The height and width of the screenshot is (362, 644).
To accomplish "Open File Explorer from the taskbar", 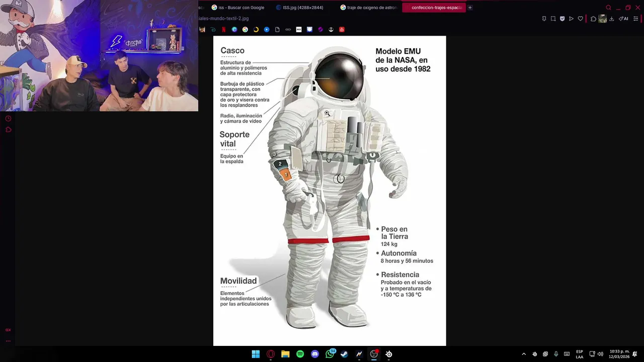I will point(285,354).
